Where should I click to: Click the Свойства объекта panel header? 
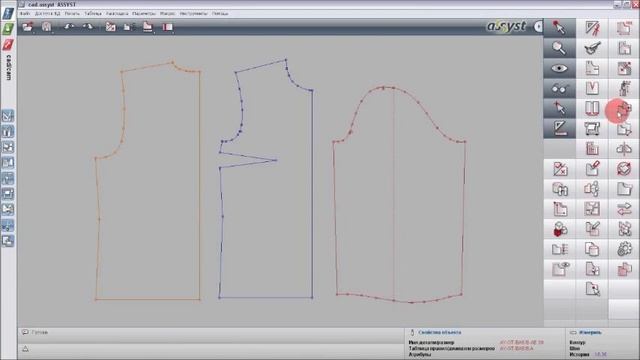tap(440, 332)
